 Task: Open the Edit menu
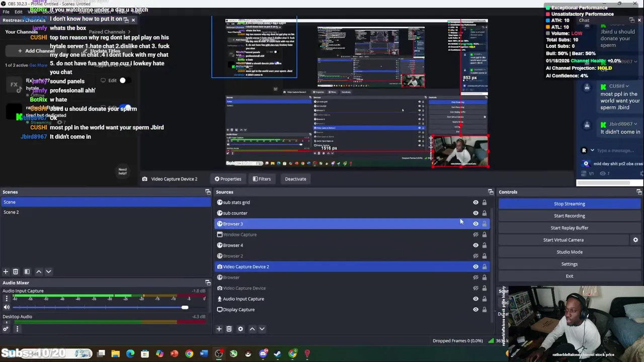coord(19,12)
